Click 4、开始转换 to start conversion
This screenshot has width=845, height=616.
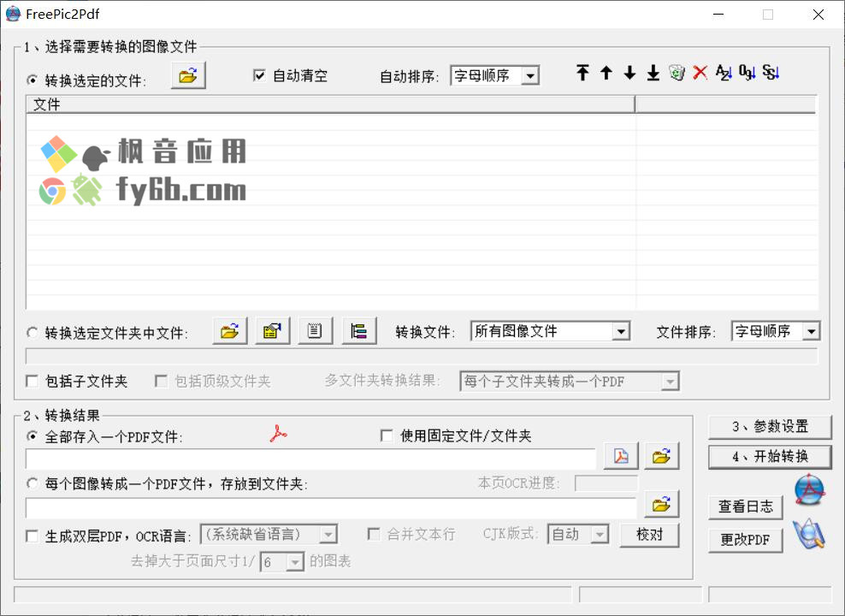click(770, 457)
